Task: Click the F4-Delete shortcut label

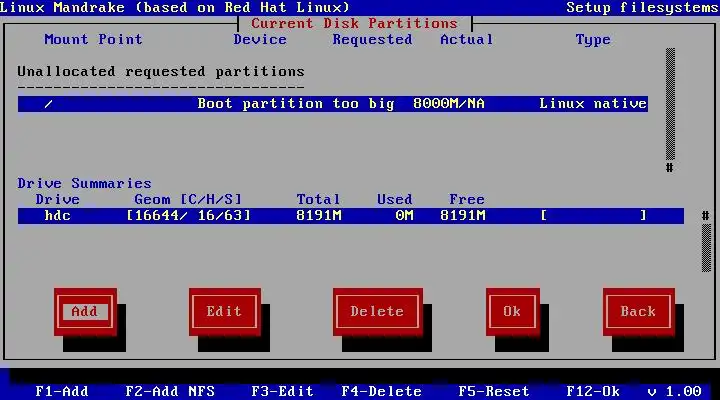Action: coord(382,391)
